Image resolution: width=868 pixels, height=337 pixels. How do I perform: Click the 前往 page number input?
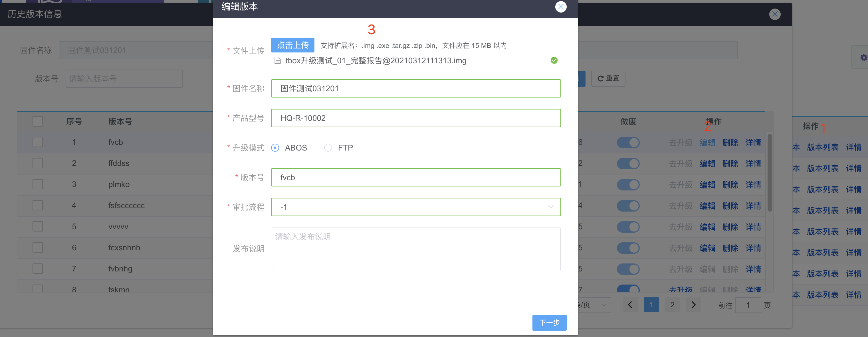click(748, 305)
